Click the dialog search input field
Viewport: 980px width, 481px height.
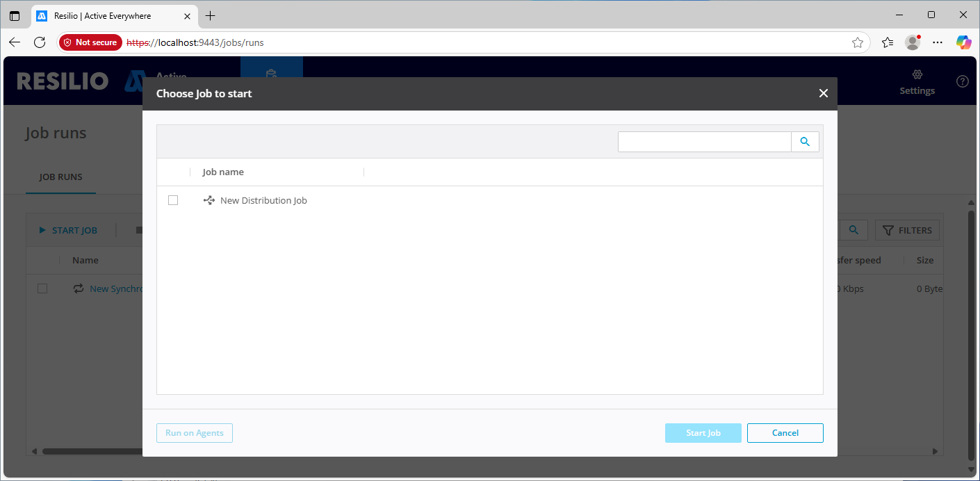click(x=704, y=142)
